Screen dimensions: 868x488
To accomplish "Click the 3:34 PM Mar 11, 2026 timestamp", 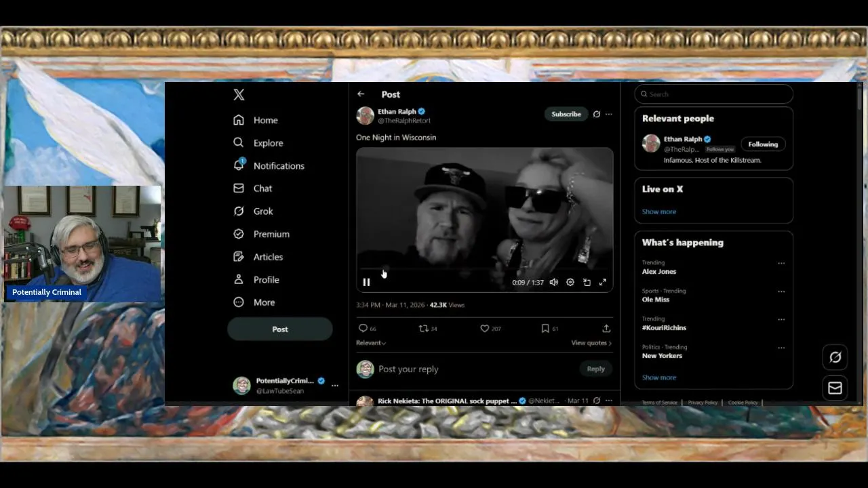I will pos(389,305).
